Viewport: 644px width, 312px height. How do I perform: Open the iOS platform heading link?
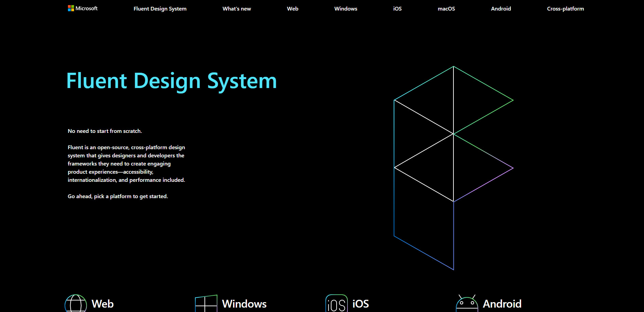[361, 304]
